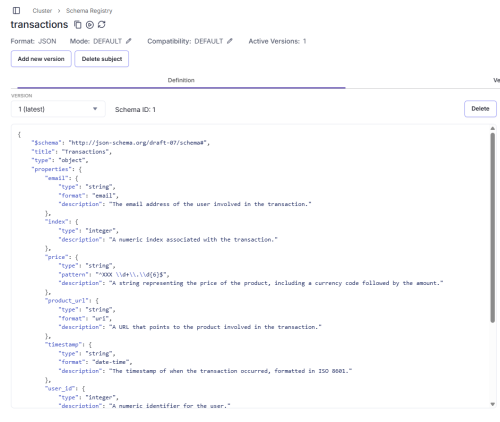Image resolution: width=500 pixels, height=422 pixels.
Task: Click Delete subject button
Action: tap(102, 59)
